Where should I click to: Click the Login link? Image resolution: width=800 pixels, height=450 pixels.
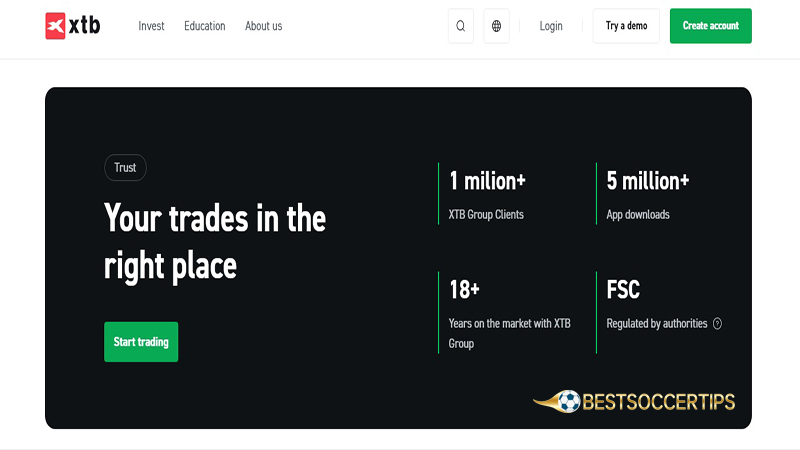pos(551,26)
